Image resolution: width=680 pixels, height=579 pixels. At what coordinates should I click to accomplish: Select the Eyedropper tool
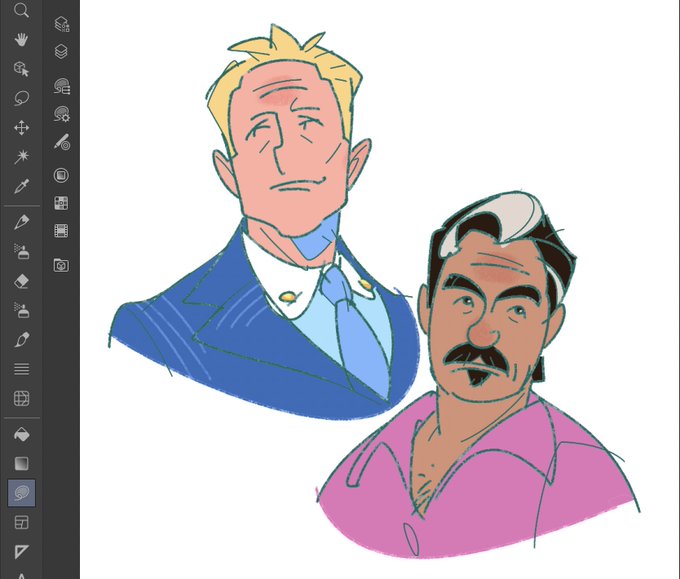click(x=21, y=186)
